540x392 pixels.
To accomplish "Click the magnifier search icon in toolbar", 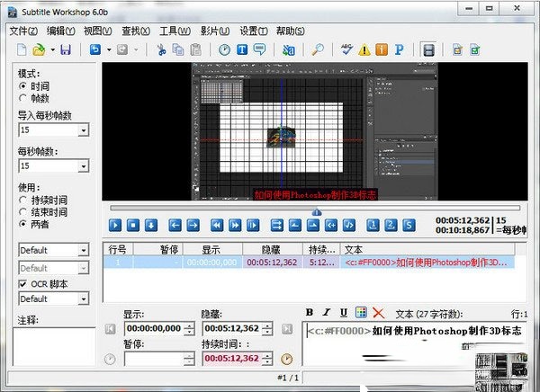I will click(318, 50).
